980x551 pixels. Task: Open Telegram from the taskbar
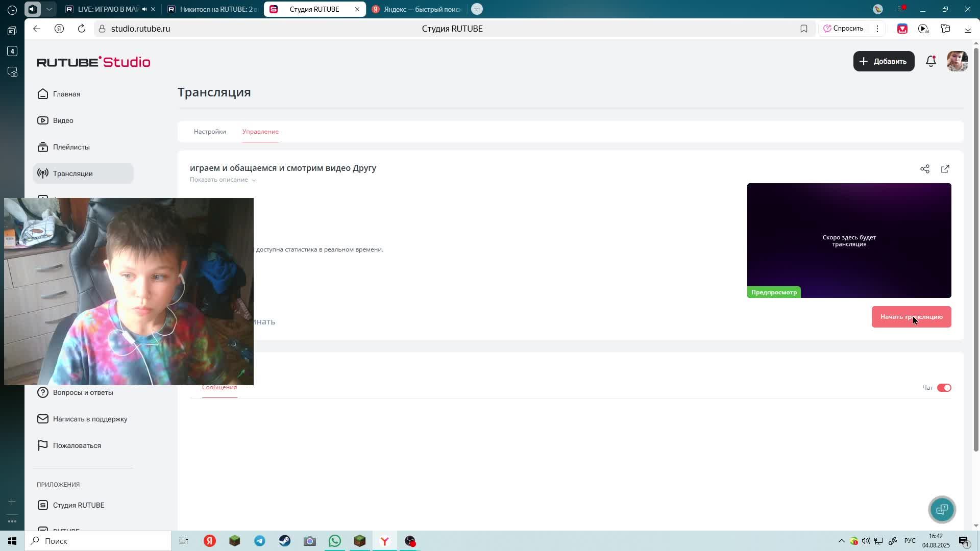260,541
